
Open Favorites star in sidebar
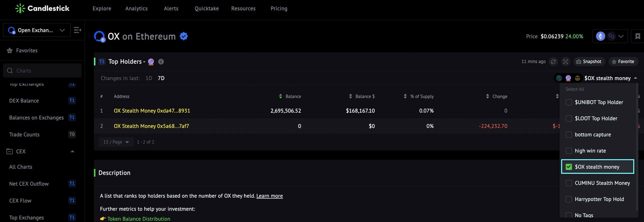[x=10, y=51]
